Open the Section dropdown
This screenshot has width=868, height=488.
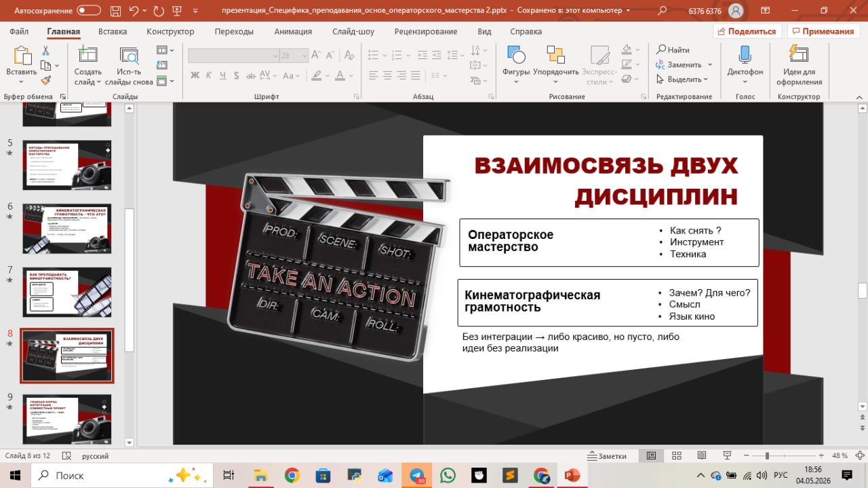165,81
